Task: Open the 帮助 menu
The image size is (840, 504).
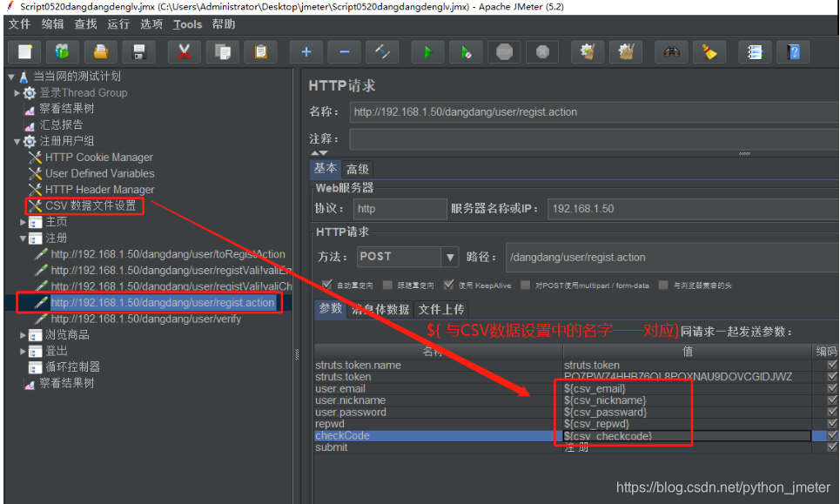Action: 224,24
